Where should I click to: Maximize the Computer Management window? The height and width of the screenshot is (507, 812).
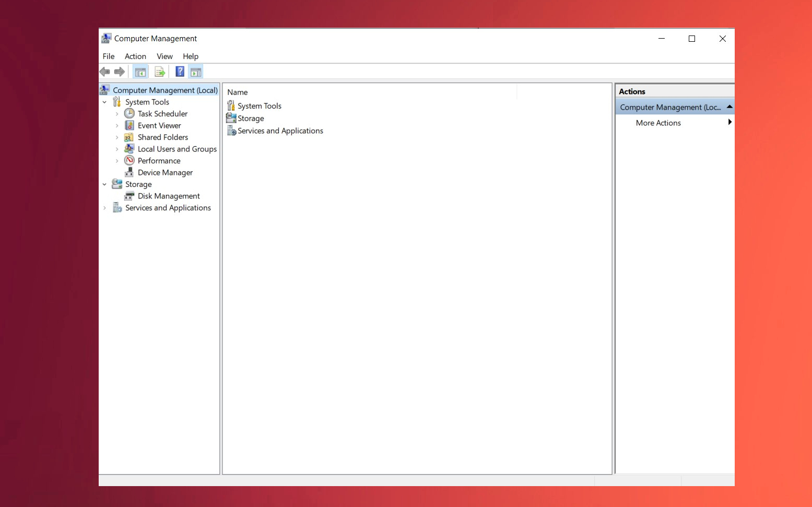692,39
